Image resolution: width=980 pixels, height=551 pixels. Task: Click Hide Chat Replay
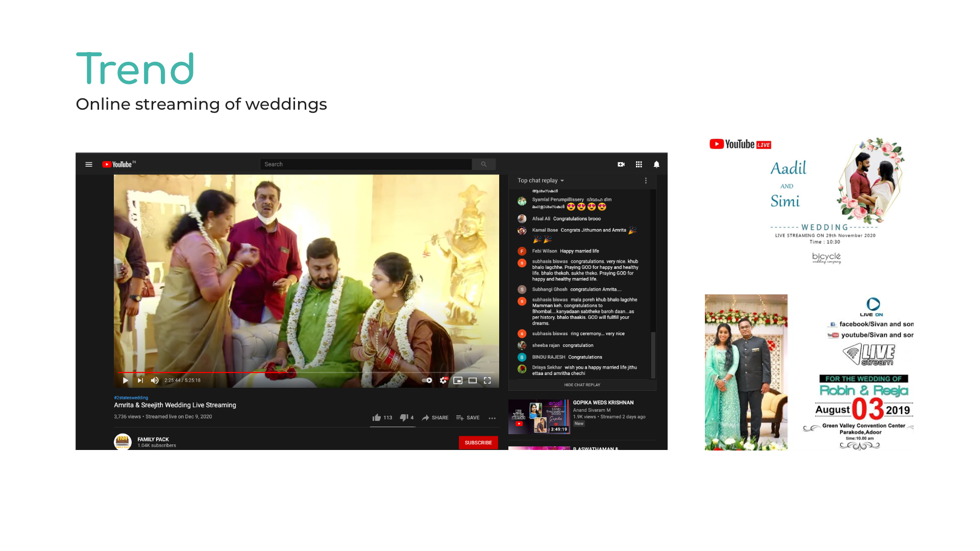click(x=582, y=385)
